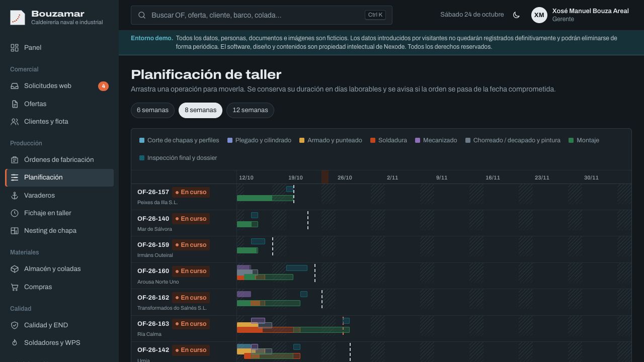Toggle dark mode with the moon icon
The height and width of the screenshot is (362, 644).
[x=516, y=15]
